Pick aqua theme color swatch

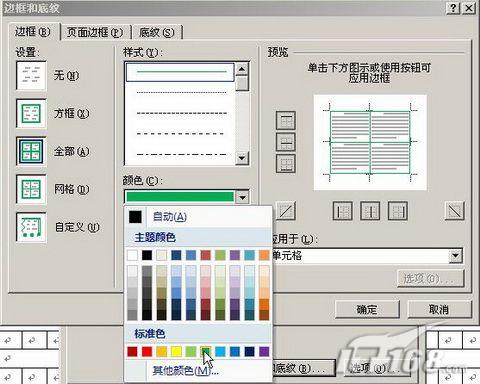point(250,255)
